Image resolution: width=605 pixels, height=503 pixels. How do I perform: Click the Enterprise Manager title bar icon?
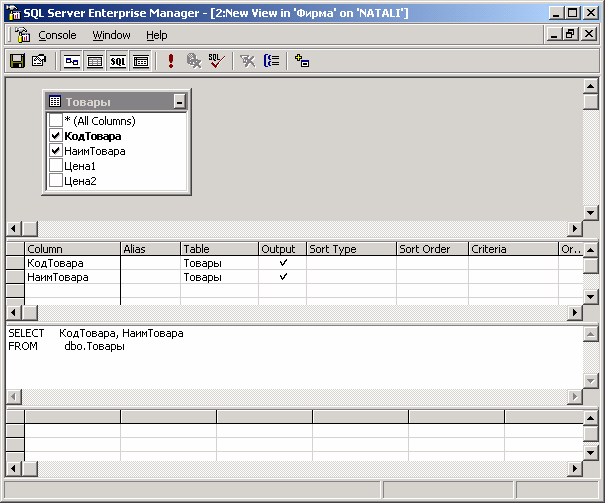tap(13, 13)
